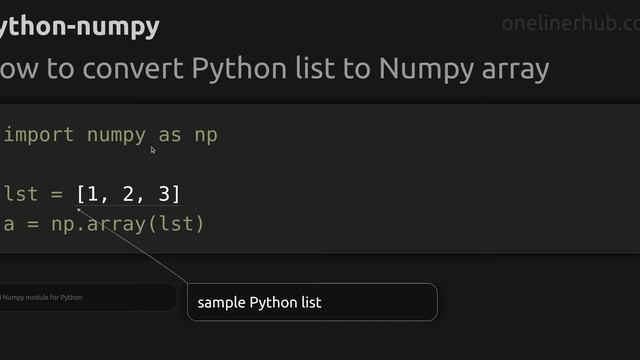The image size is (640, 360).
Task: Click the "sample Python list" explanation box
Action: click(312, 302)
